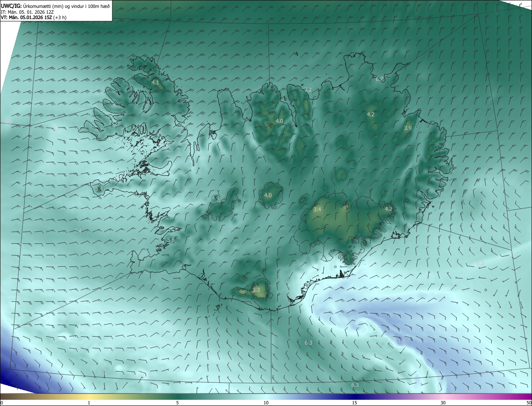
Task: Click the 3.4 value on the large glacier
Action: tap(317, 210)
